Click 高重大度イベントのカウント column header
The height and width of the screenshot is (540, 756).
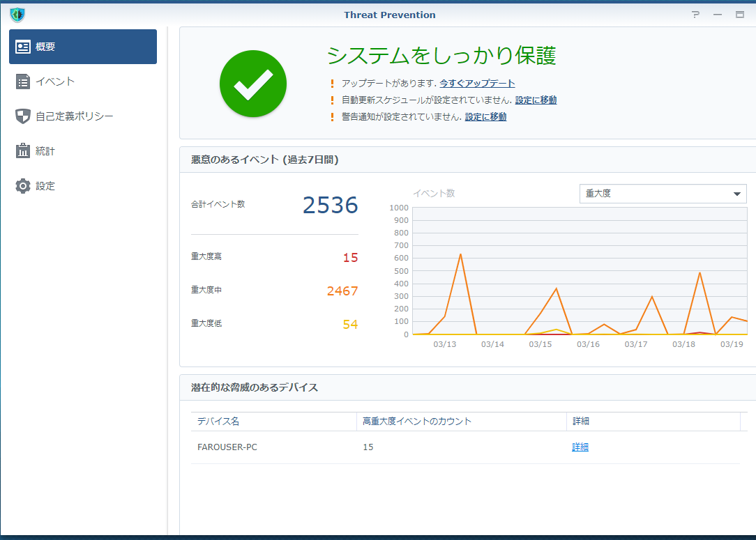pyautogui.click(x=417, y=422)
